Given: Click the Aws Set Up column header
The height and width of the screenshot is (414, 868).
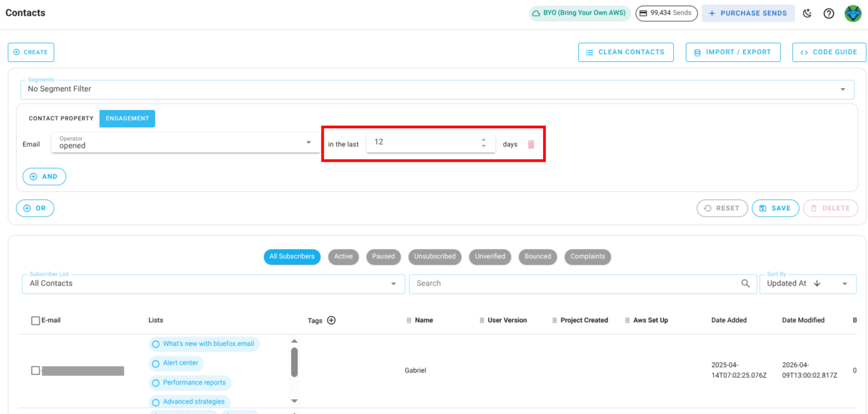Looking at the screenshot, I should click(x=651, y=321).
